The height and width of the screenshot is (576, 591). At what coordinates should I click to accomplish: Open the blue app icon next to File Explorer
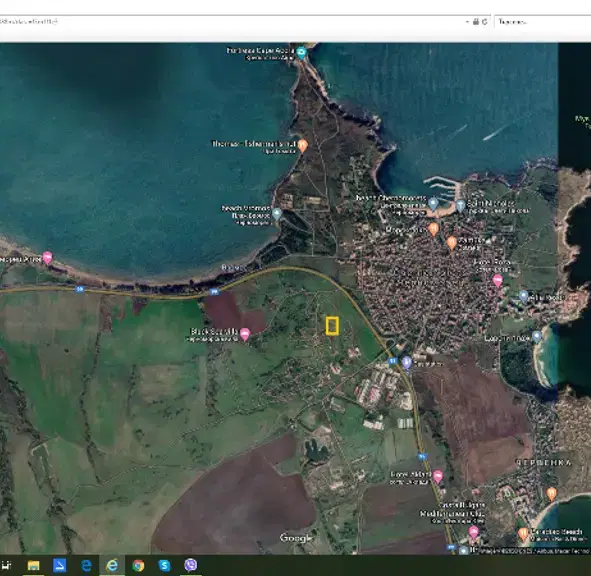coord(60,565)
